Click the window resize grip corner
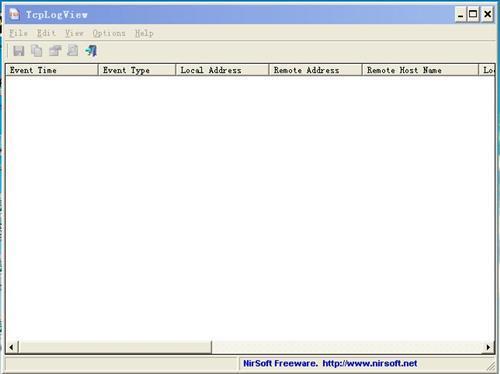500x374 pixels. (491, 366)
